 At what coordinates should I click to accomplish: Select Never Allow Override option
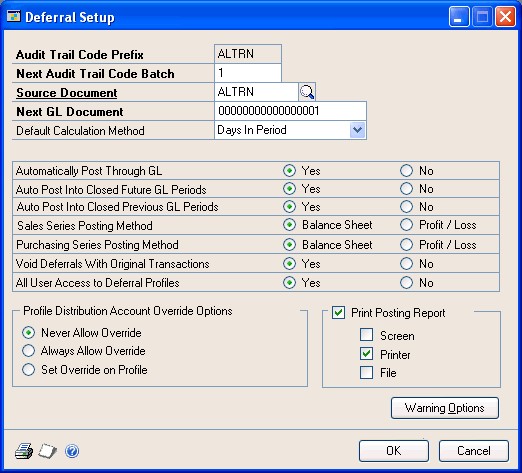(28, 333)
